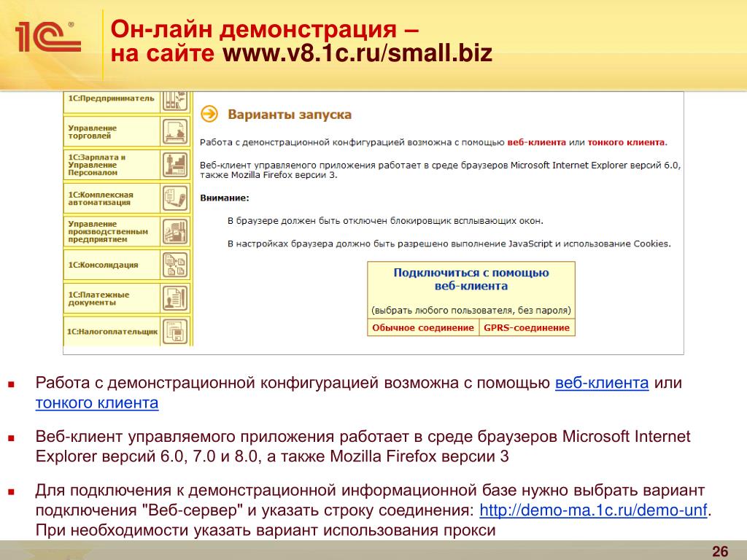747x560 pixels.
Task: Choose GPRS-соединение
Action: [527, 327]
